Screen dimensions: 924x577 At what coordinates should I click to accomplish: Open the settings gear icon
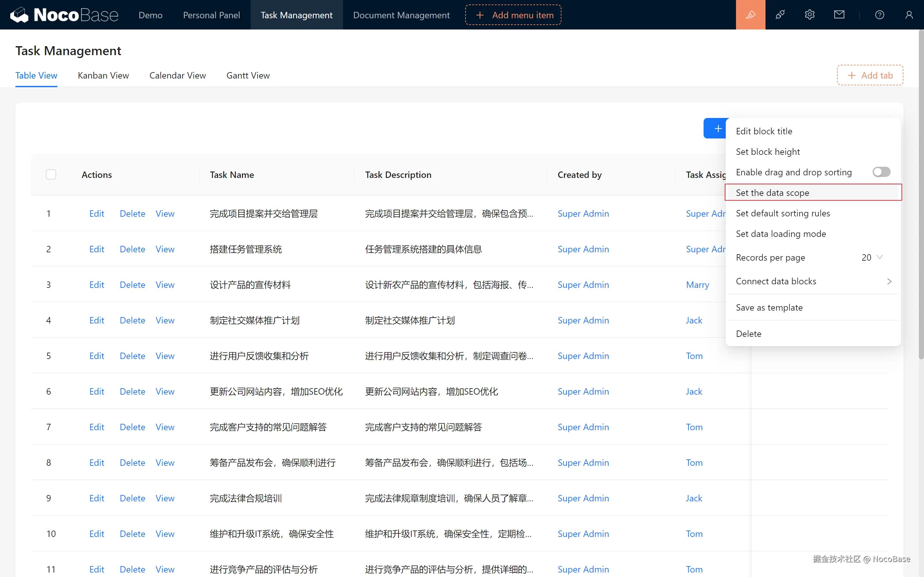click(809, 15)
